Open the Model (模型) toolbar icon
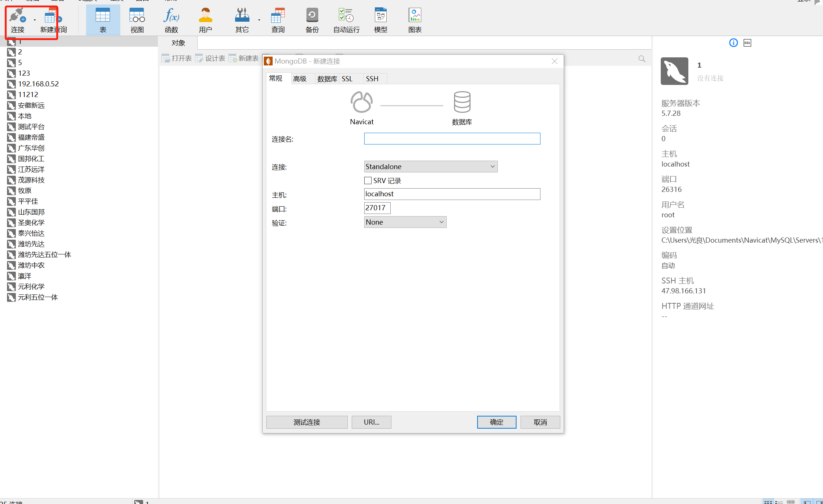 [381, 21]
